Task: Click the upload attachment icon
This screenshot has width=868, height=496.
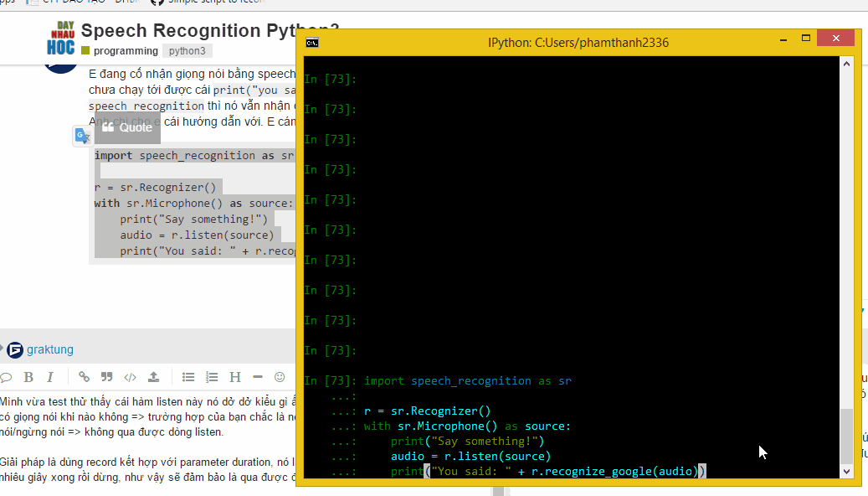Action: pyautogui.click(x=154, y=377)
